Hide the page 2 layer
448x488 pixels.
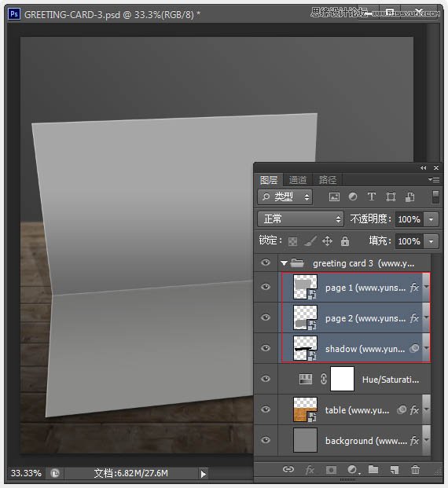266,317
